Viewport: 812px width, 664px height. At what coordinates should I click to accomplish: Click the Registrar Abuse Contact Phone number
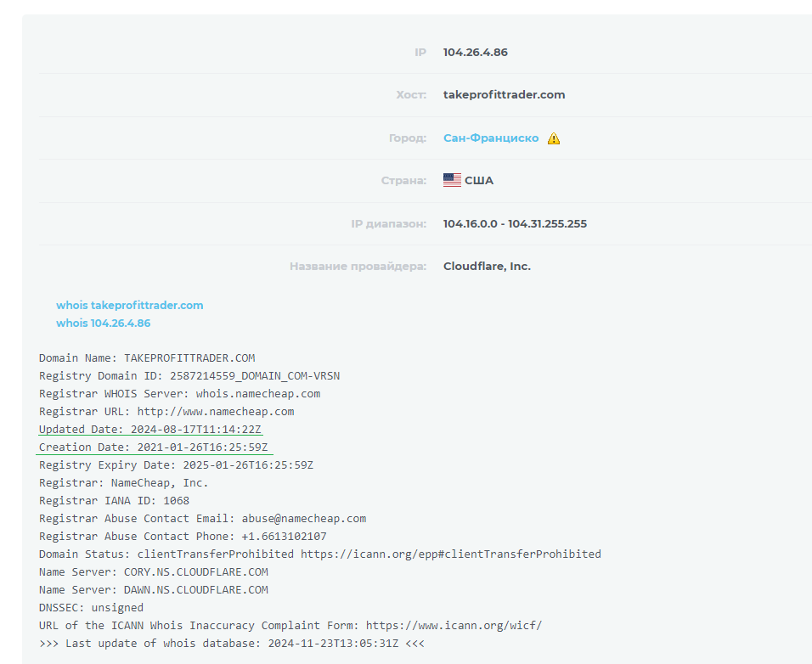click(284, 536)
